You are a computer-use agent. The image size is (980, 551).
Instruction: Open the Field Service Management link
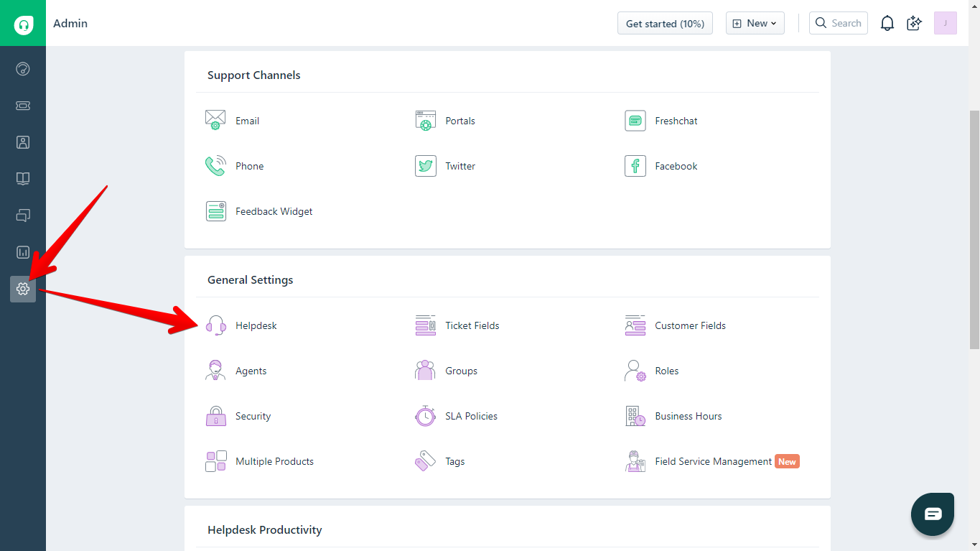pyautogui.click(x=714, y=461)
